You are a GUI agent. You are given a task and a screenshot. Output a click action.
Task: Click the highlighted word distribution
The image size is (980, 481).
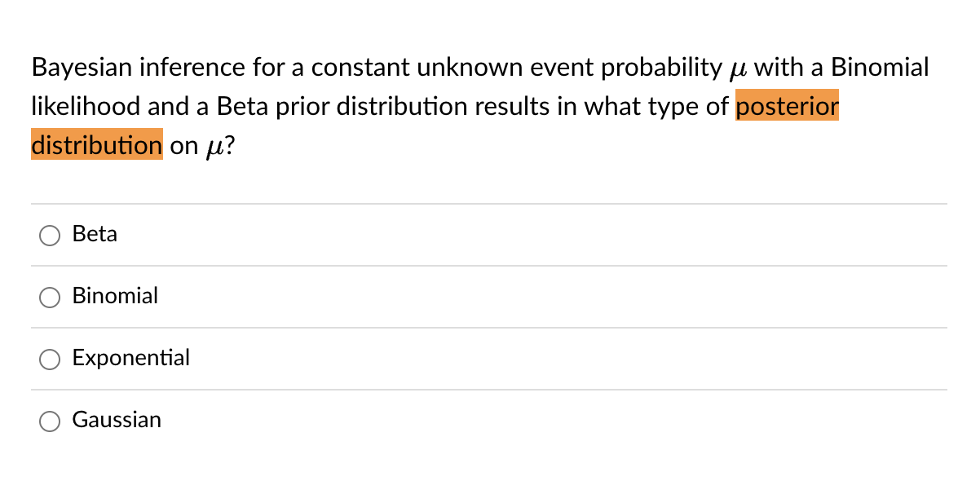(96, 145)
